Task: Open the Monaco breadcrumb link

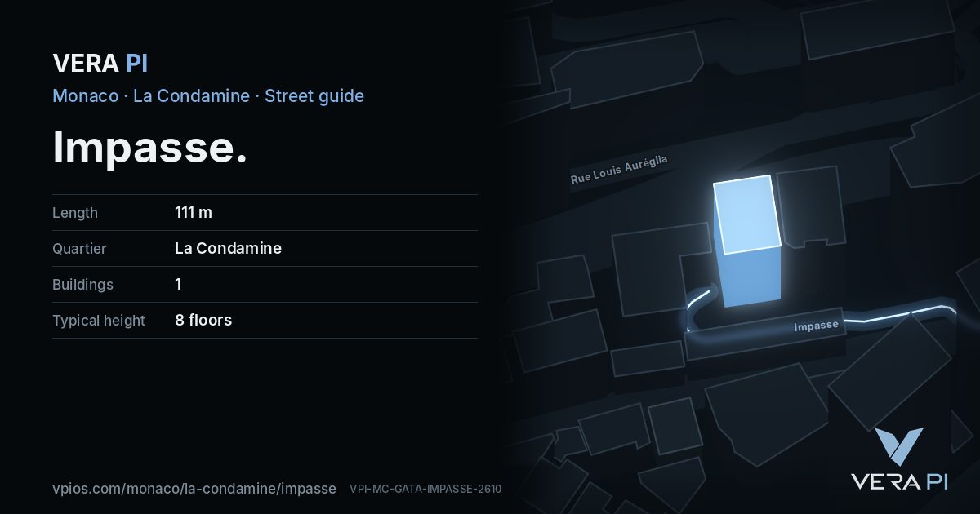Action: tap(85, 95)
